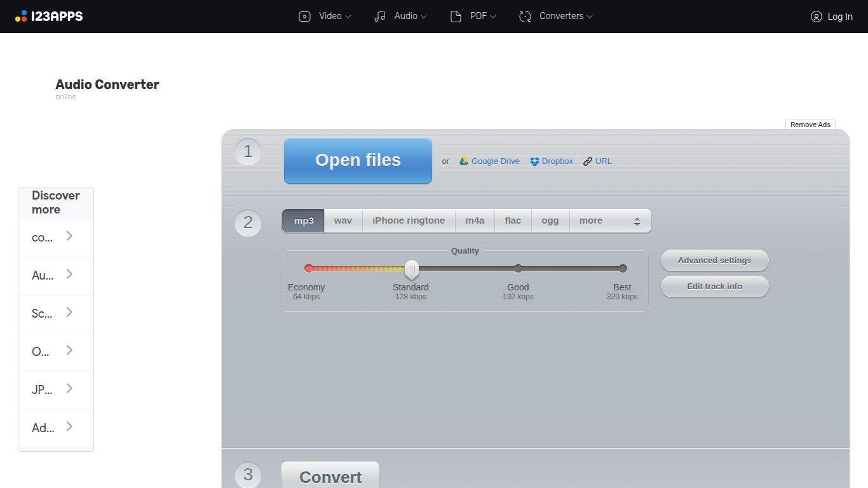Open the more formats dropdown
Screen dimensions: 868x488
click(609, 220)
